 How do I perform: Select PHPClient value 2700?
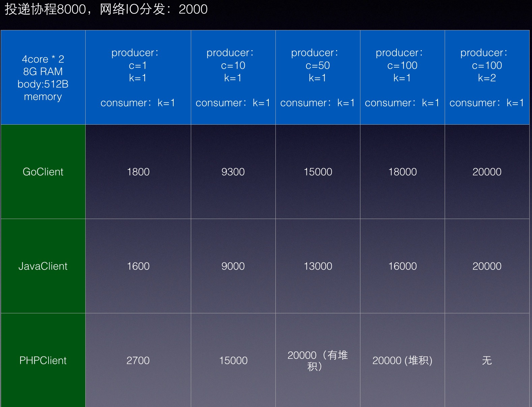tap(138, 361)
